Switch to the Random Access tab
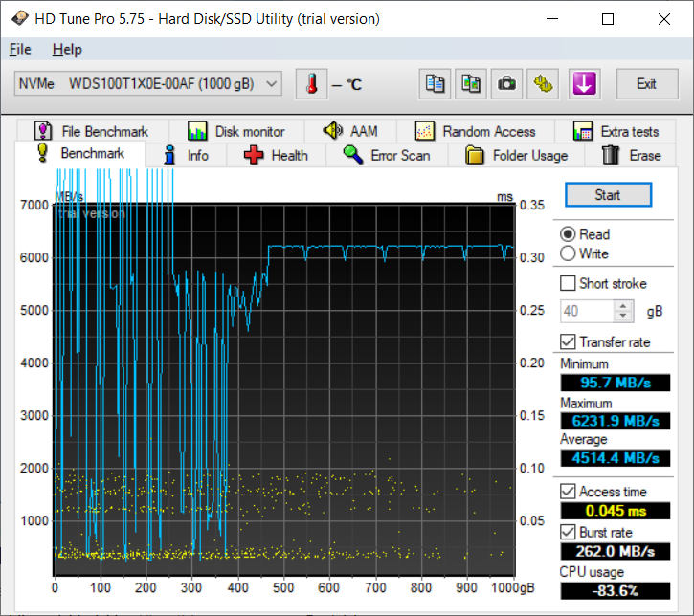The width and height of the screenshot is (694, 616). 476,131
